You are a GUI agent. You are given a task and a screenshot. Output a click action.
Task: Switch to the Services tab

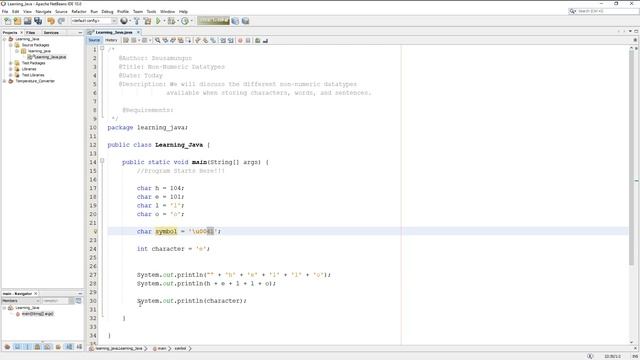pos(51,32)
